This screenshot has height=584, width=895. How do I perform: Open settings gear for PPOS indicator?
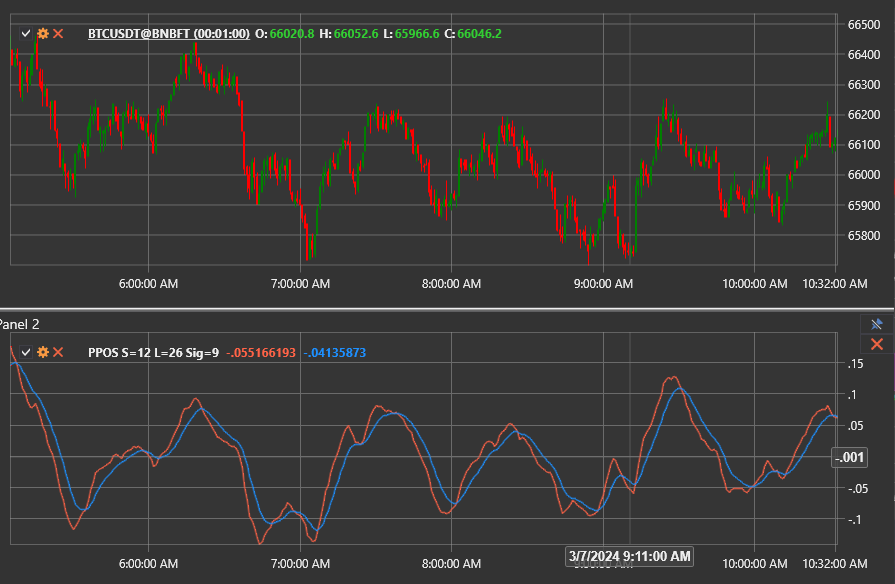43,352
